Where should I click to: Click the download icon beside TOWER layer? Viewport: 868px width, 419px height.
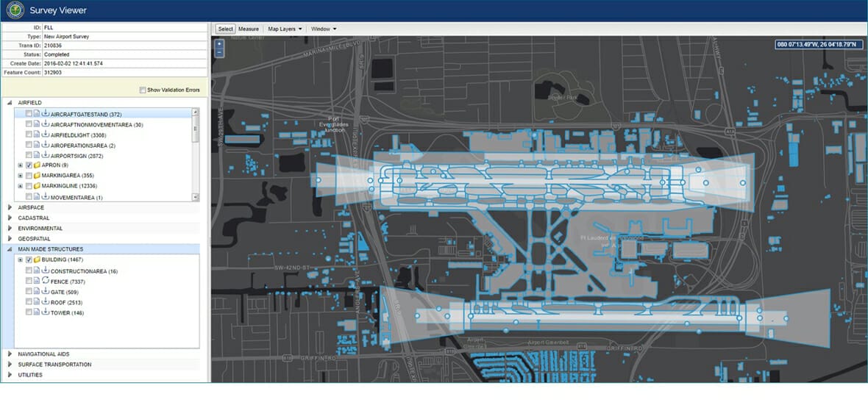coord(46,312)
